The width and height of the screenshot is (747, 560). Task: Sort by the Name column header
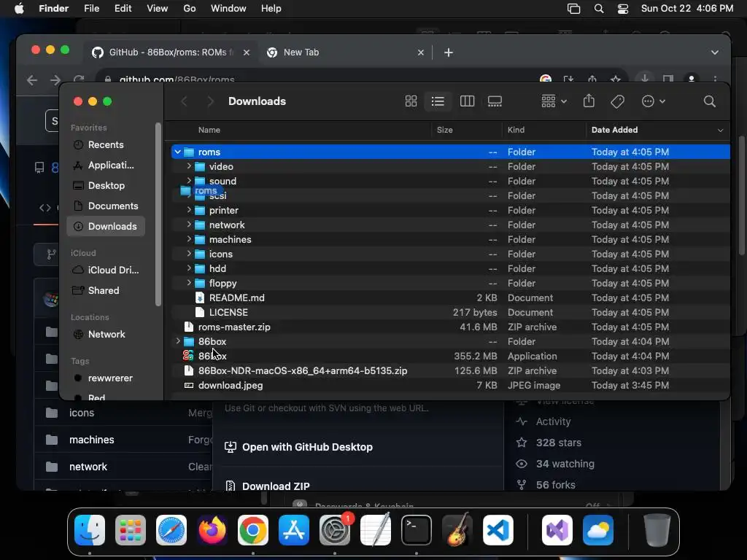(209, 130)
